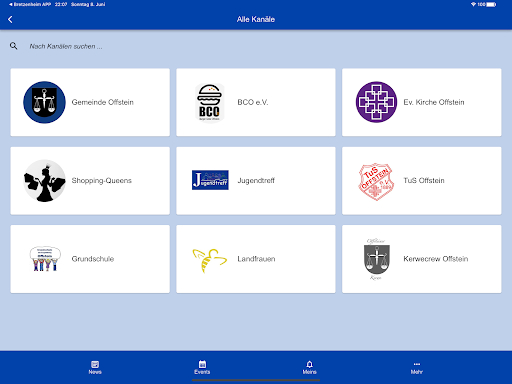Open the 'Kerwecrew Offstein' channel label

click(x=436, y=259)
